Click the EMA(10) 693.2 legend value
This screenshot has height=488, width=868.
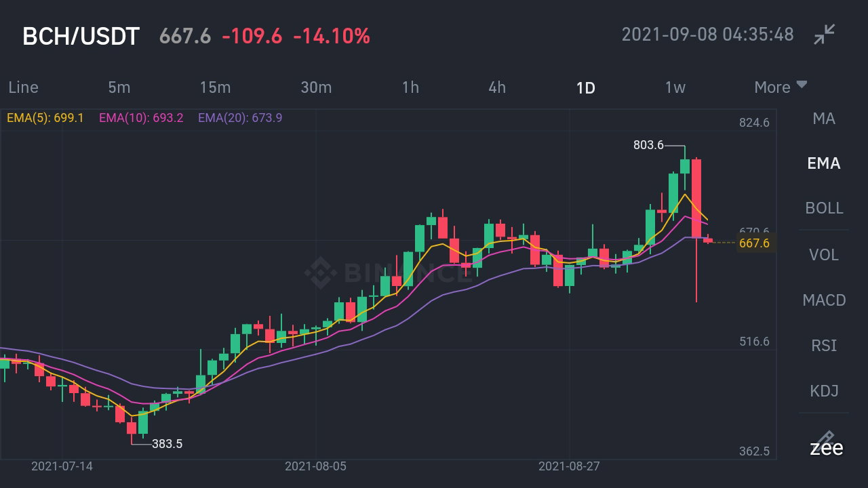coord(141,118)
